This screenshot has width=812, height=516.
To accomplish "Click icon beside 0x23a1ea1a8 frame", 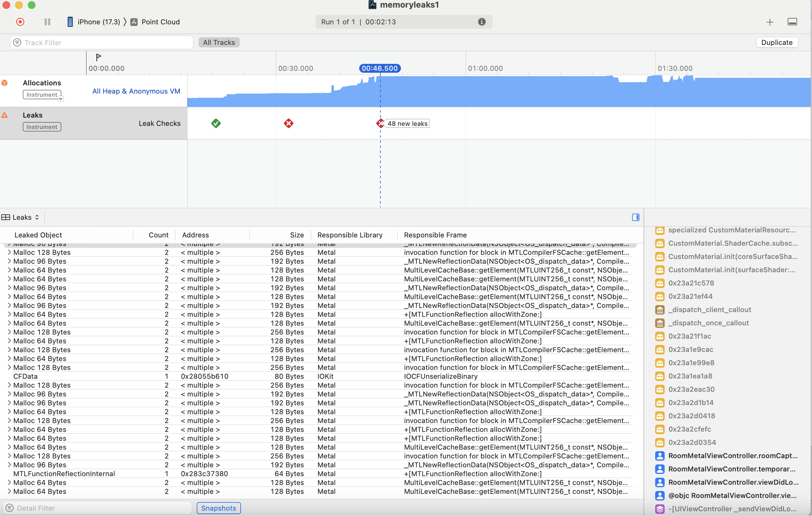I will [x=660, y=376].
